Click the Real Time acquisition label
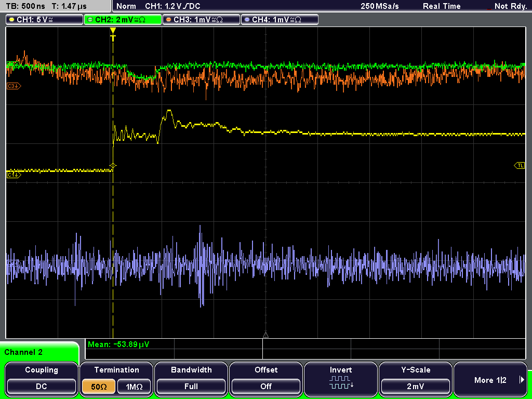The height and width of the screenshot is (399, 532). (x=442, y=6)
